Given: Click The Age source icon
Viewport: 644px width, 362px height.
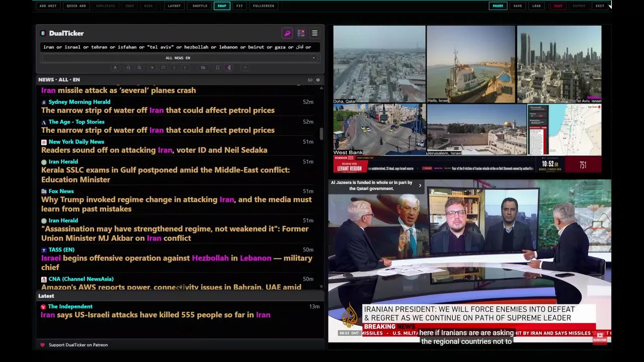Looking at the screenshot, I should 44,122.
